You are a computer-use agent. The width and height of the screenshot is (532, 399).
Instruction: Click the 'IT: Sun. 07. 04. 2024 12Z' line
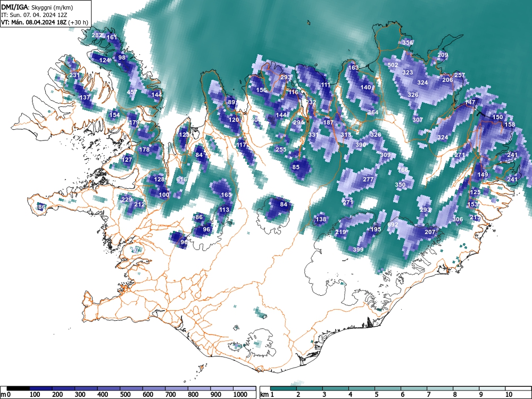[34, 15]
